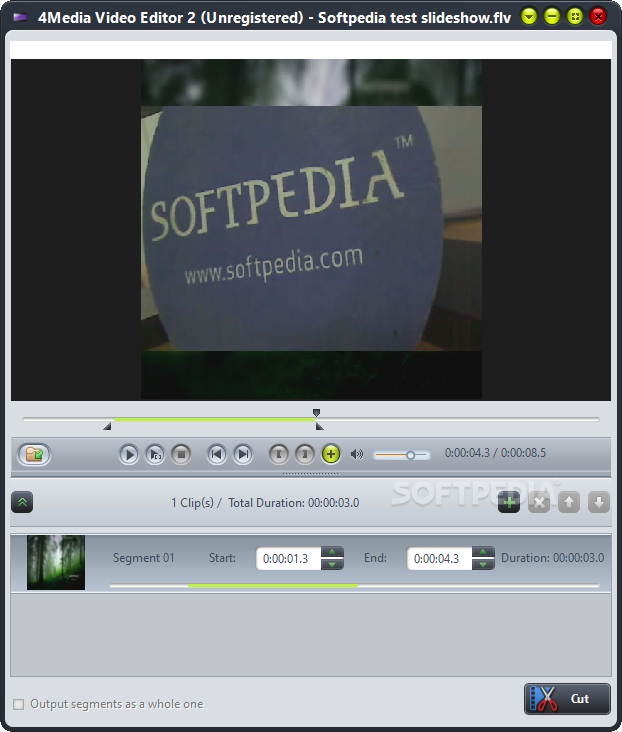Click the Start time field 0:00:01.3
622x732 pixels.
(x=288, y=558)
